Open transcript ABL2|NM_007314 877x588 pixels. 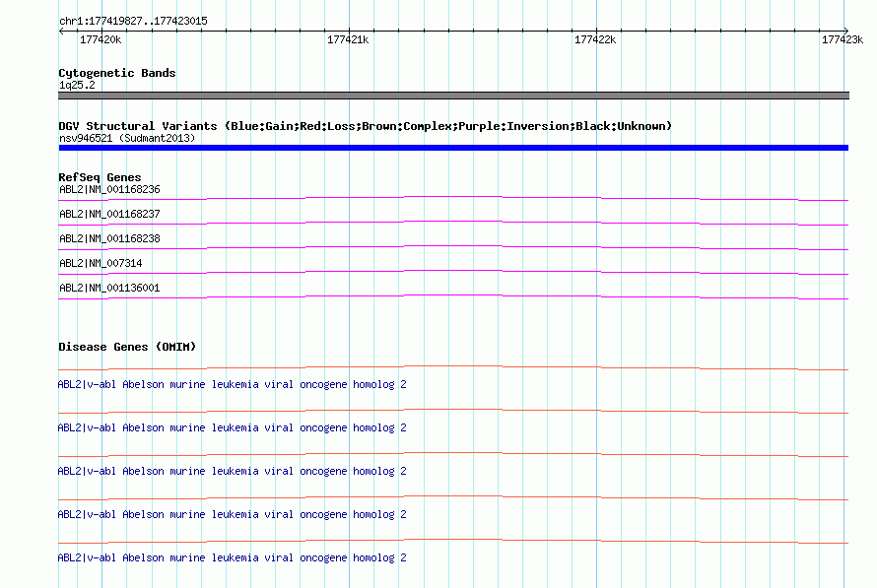[x=101, y=263]
